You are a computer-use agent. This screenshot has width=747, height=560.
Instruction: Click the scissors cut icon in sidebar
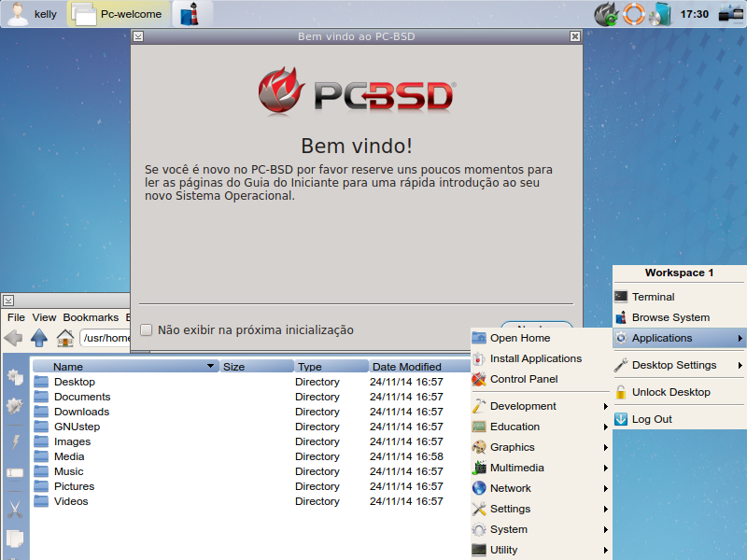[x=15, y=510]
